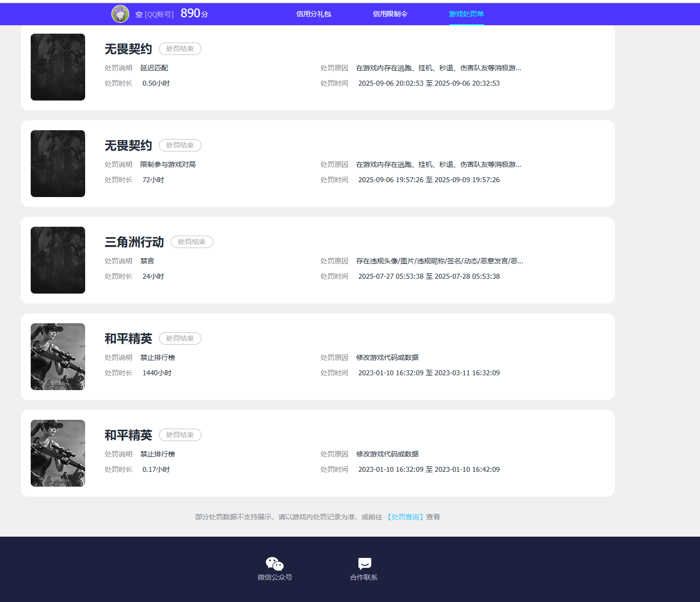The width and height of the screenshot is (700, 602).
Task: Click time range ending 2023-01-10 16:42:09
Action: 429,469
